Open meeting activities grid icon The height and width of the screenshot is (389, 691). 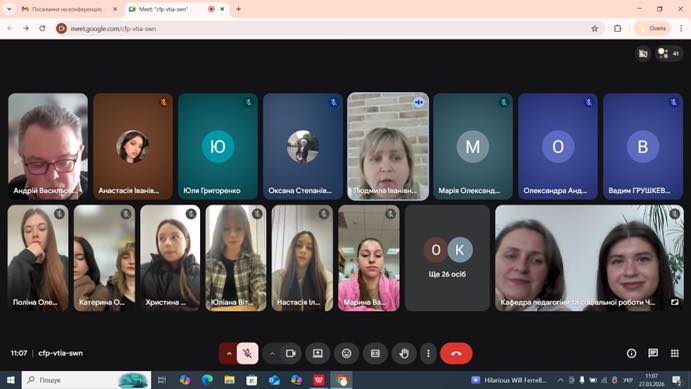point(675,353)
